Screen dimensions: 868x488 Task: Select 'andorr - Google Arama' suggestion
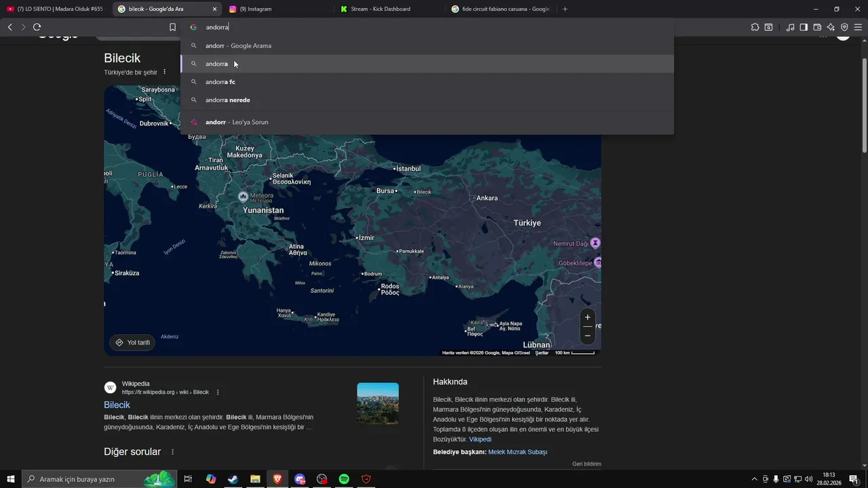point(427,45)
